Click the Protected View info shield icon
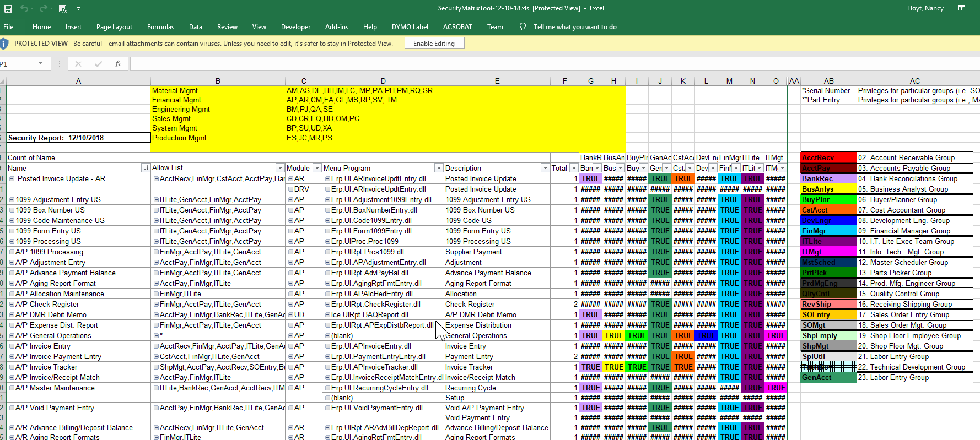Screen dimensions: 980x440 coord(4,43)
